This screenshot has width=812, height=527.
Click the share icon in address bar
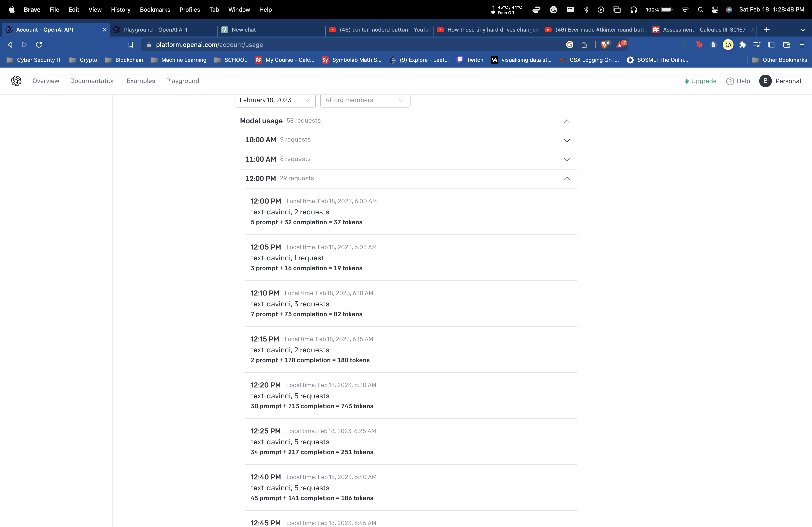pyautogui.click(x=584, y=45)
